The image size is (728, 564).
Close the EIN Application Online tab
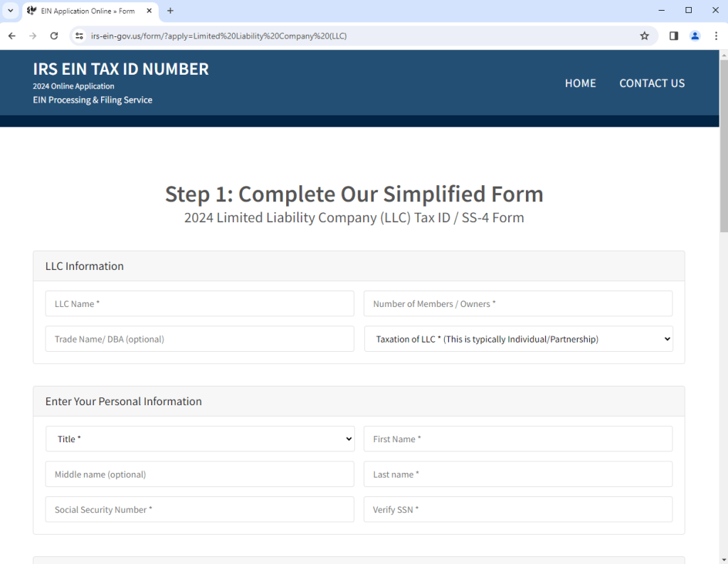click(149, 11)
